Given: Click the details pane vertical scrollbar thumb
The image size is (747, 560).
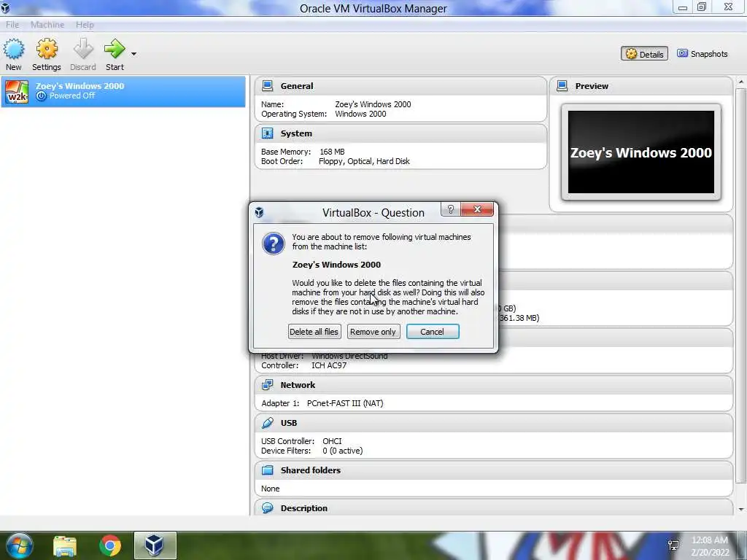Looking at the screenshot, I should click(x=741, y=285).
